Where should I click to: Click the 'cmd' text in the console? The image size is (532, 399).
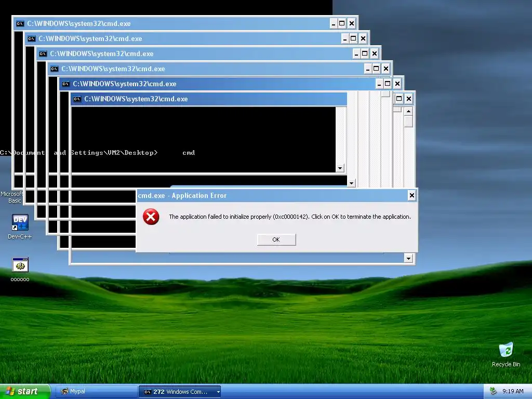click(x=189, y=153)
